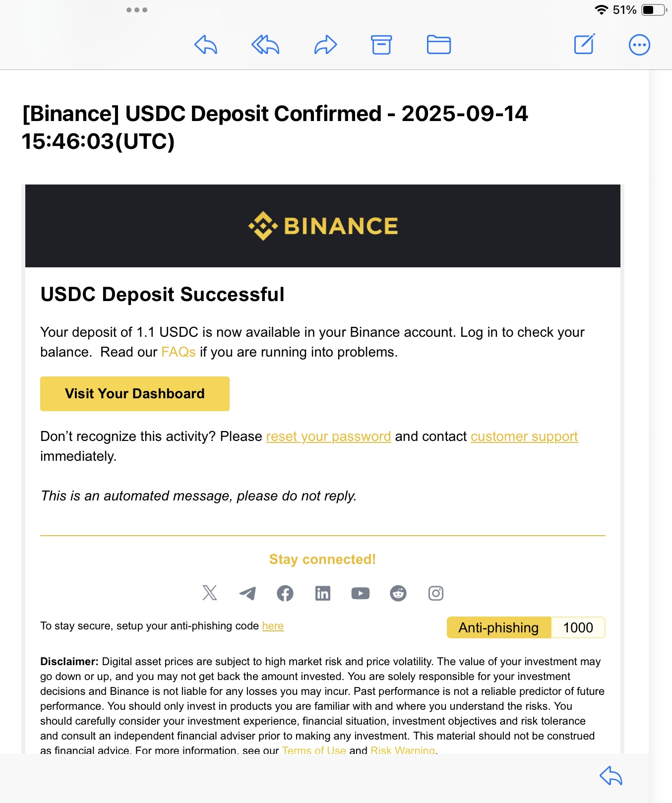Open the Instagram social icon

pyautogui.click(x=436, y=593)
